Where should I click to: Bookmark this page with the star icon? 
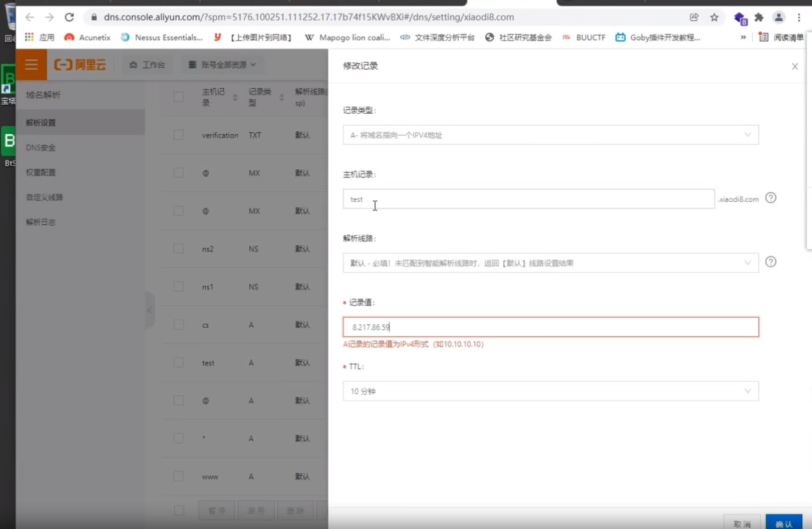coord(714,17)
